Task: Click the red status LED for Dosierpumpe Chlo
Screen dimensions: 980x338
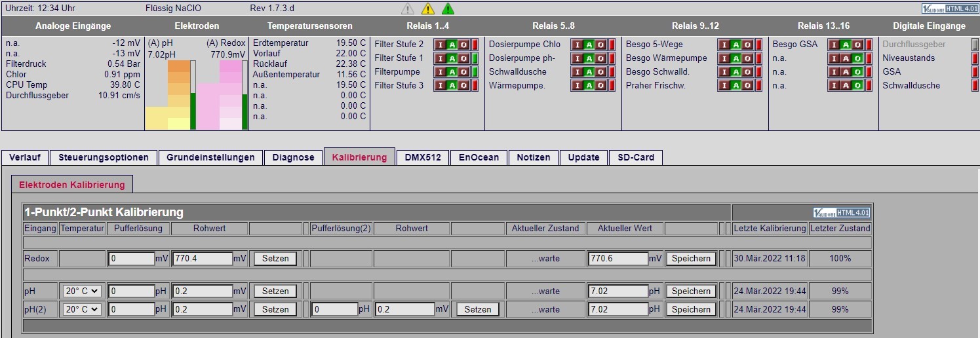Action: pyautogui.click(x=612, y=45)
